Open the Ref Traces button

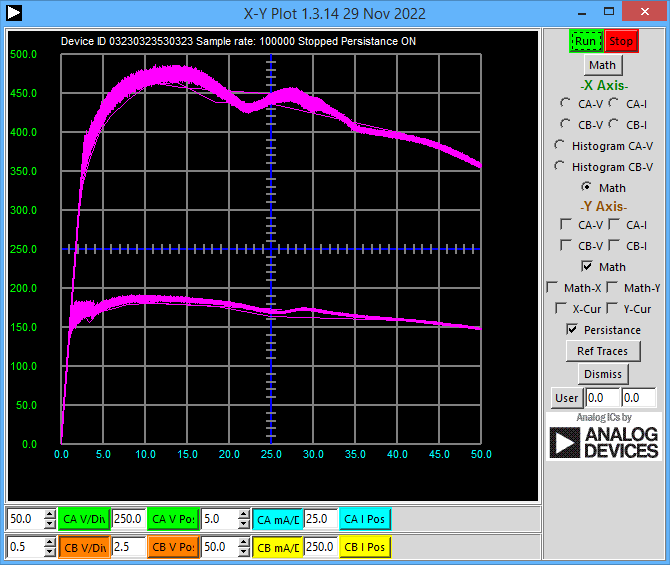click(602, 351)
